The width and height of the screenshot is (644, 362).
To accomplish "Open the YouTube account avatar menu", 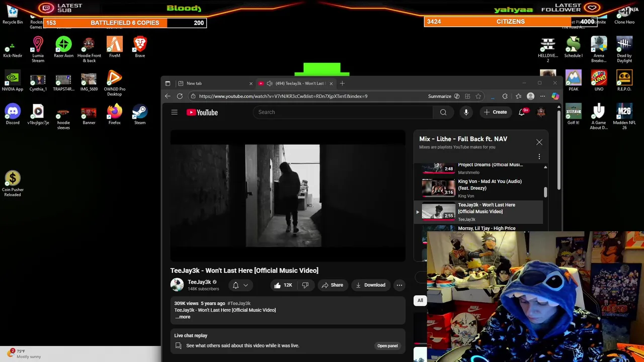I will (x=541, y=112).
